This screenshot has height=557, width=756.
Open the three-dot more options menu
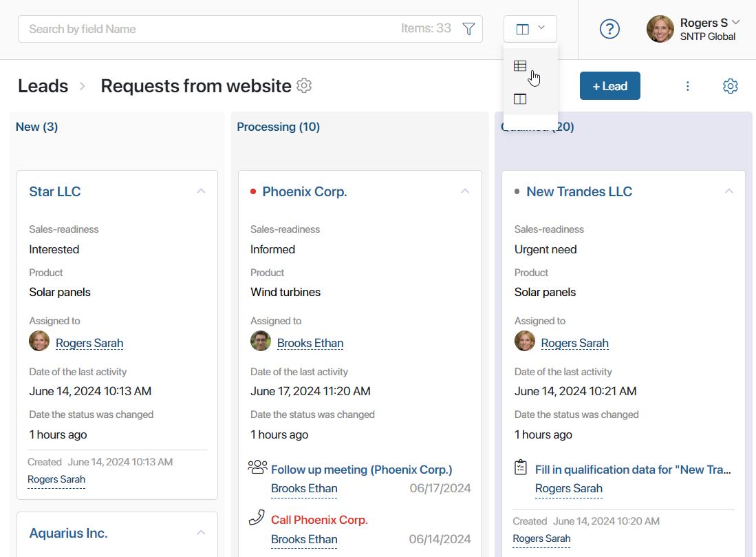coord(687,86)
